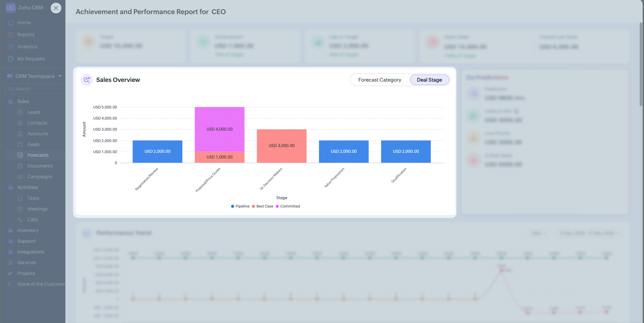Click the Reports icon in sidebar

click(x=11, y=35)
